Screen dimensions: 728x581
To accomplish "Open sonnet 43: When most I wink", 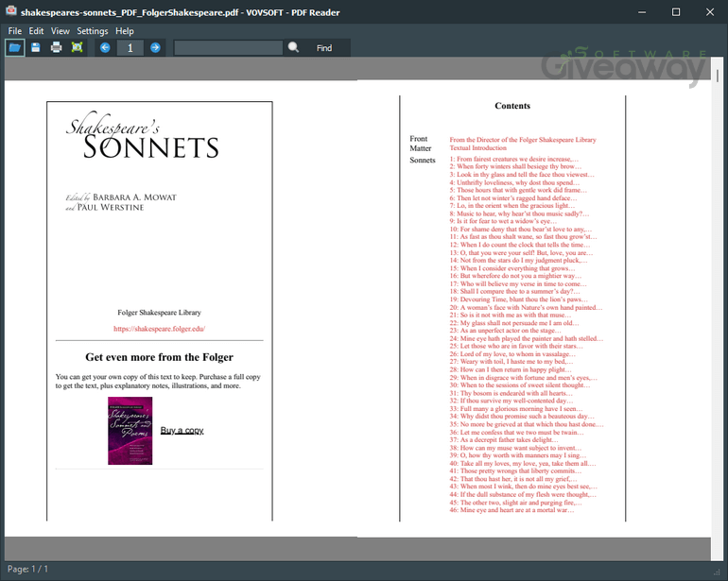I will click(523, 487).
